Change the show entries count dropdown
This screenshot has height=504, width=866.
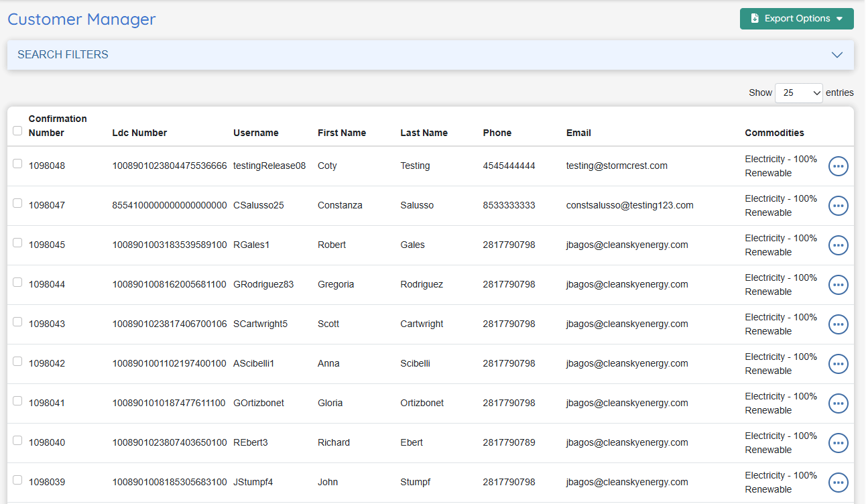click(x=798, y=93)
